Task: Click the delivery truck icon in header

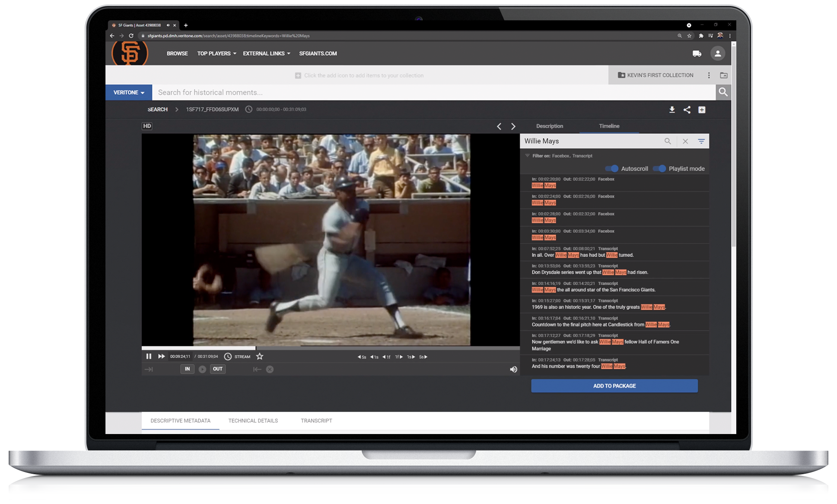Action: (x=697, y=54)
